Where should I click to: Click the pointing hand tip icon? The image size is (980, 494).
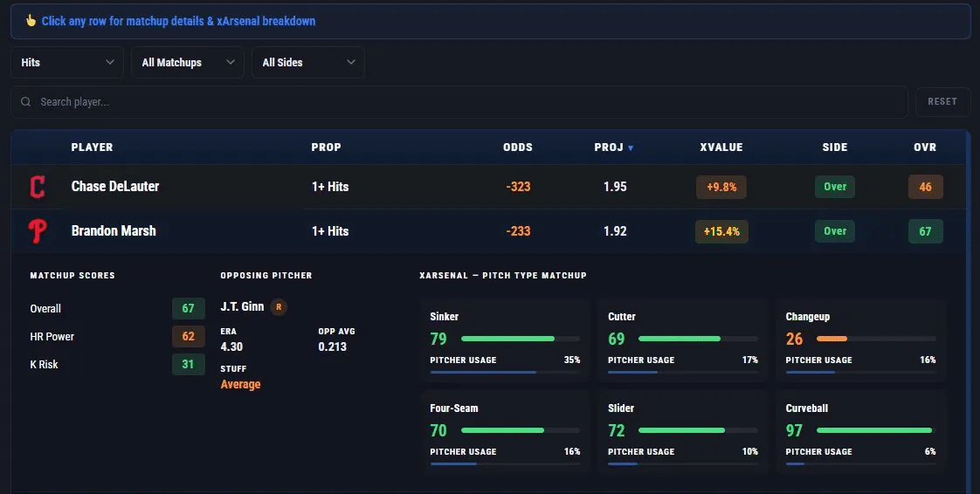pos(30,21)
